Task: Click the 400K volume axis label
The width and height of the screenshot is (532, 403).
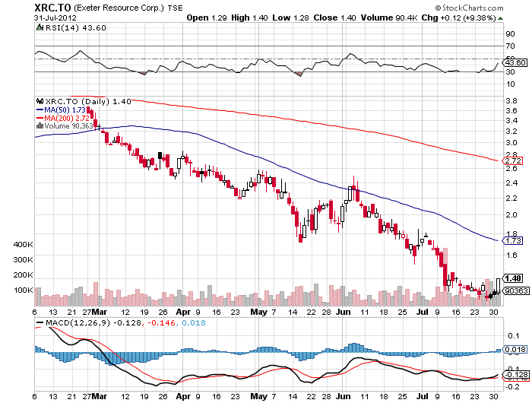Action: 24,244
